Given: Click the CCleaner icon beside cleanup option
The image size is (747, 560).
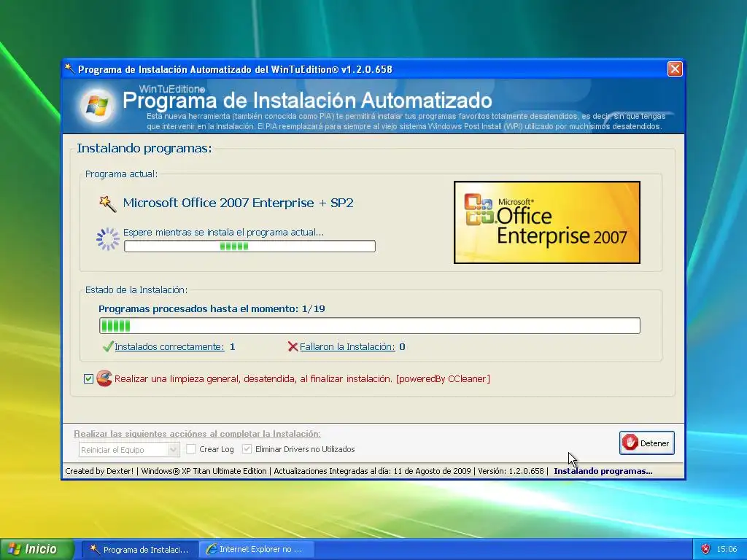Looking at the screenshot, I should [104, 378].
